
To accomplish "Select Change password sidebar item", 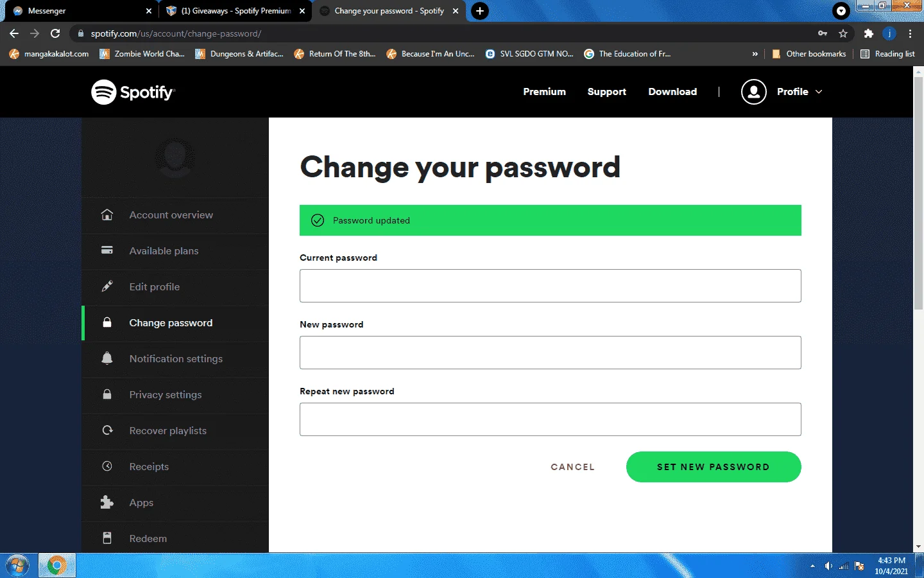I will click(171, 323).
